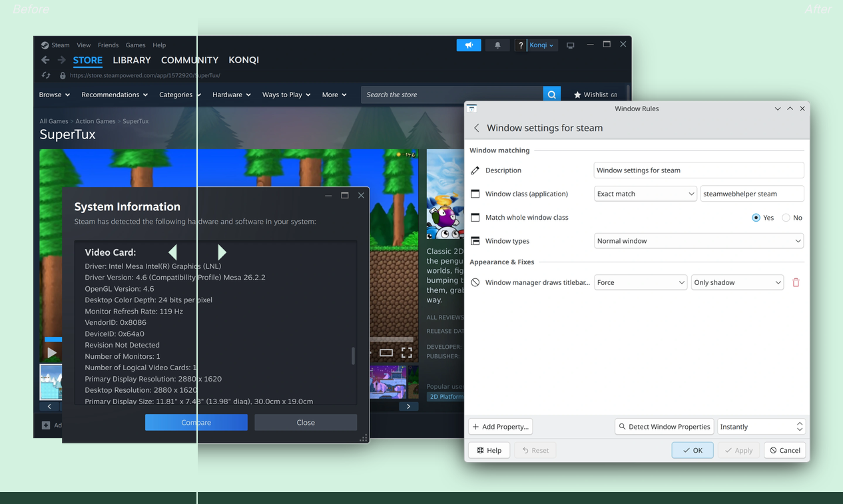Open the Games menu in Steam

[x=135, y=45]
